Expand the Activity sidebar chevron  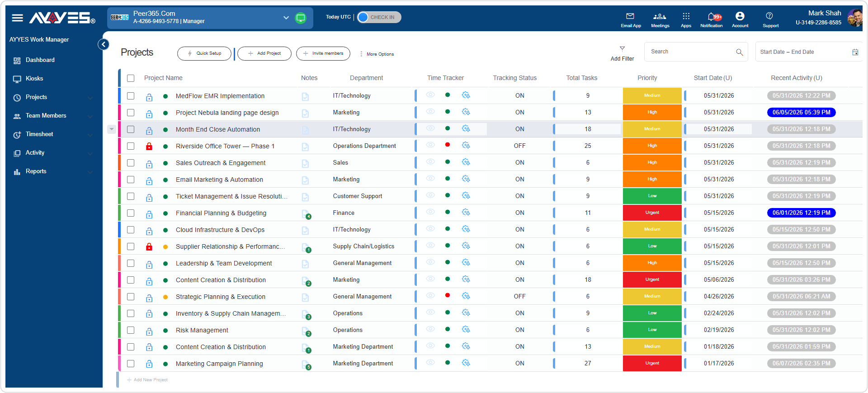(x=90, y=153)
